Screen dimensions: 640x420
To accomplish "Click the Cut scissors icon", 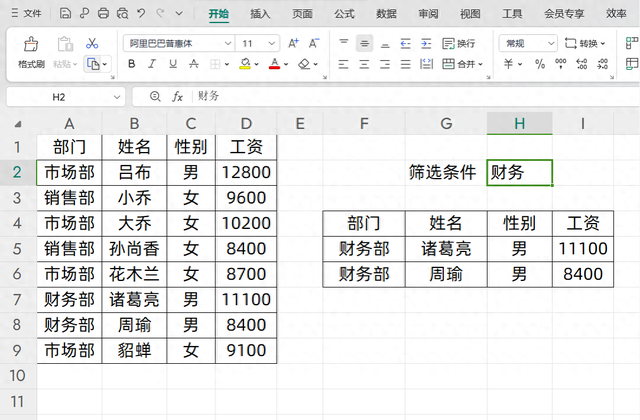I will point(92,43).
